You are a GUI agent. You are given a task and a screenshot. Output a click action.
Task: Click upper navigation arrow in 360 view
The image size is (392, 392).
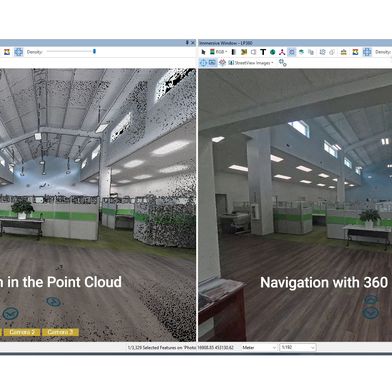click(x=371, y=300)
